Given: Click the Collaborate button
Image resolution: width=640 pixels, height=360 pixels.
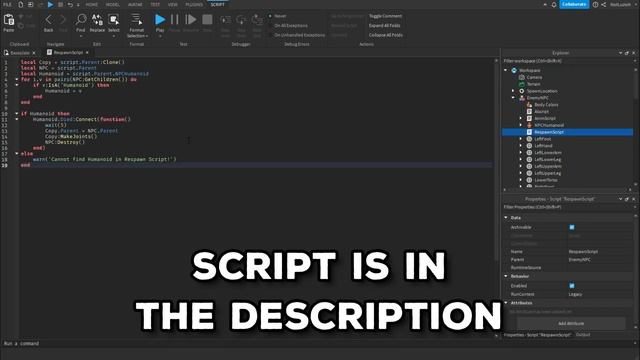Looking at the screenshot, I should (x=574, y=4).
